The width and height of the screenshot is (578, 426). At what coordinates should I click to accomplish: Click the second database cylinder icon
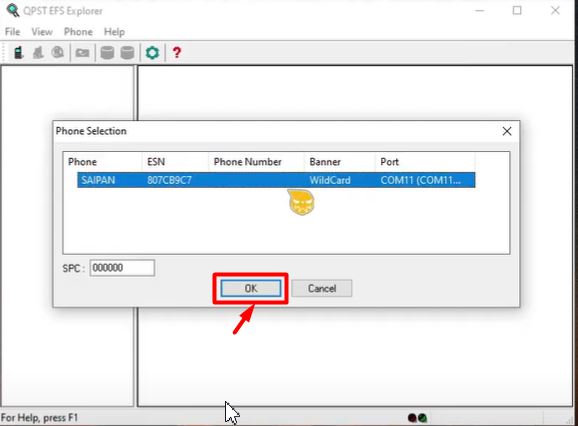[x=127, y=53]
